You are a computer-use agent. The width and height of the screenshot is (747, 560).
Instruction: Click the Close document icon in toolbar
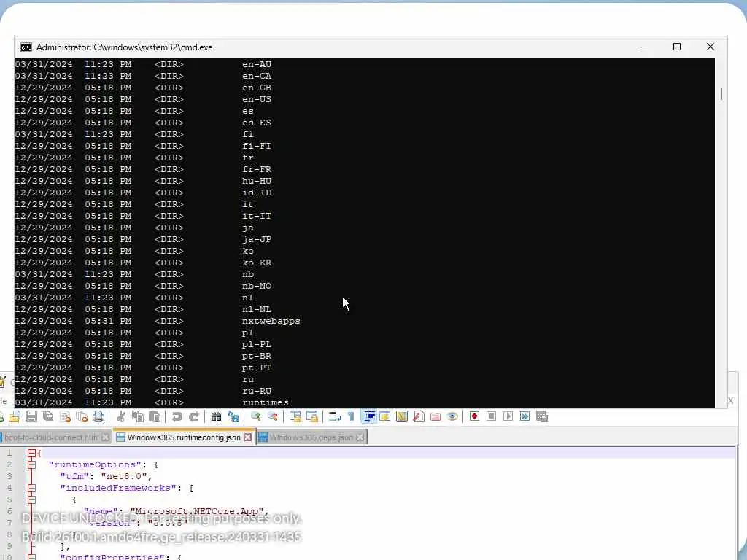coord(65,417)
